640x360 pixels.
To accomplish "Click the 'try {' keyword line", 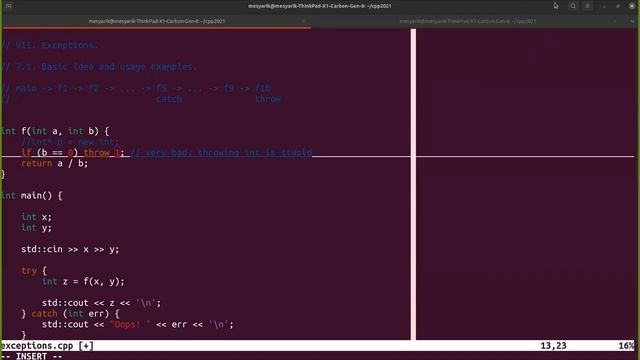I will [34, 271].
